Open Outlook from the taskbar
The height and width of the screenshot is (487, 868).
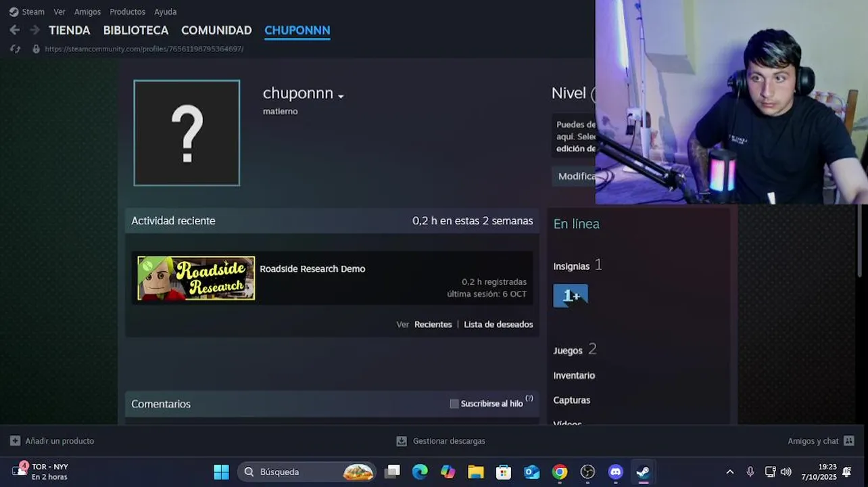click(532, 472)
